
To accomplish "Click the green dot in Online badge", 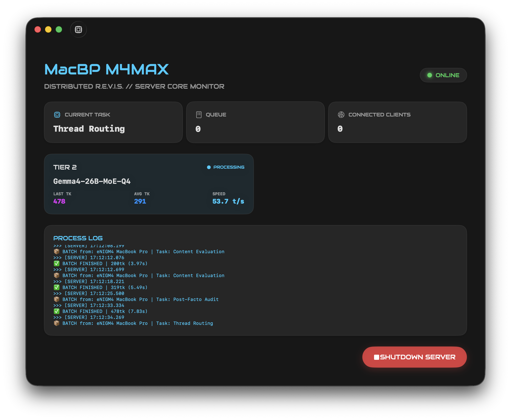I will coord(430,75).
